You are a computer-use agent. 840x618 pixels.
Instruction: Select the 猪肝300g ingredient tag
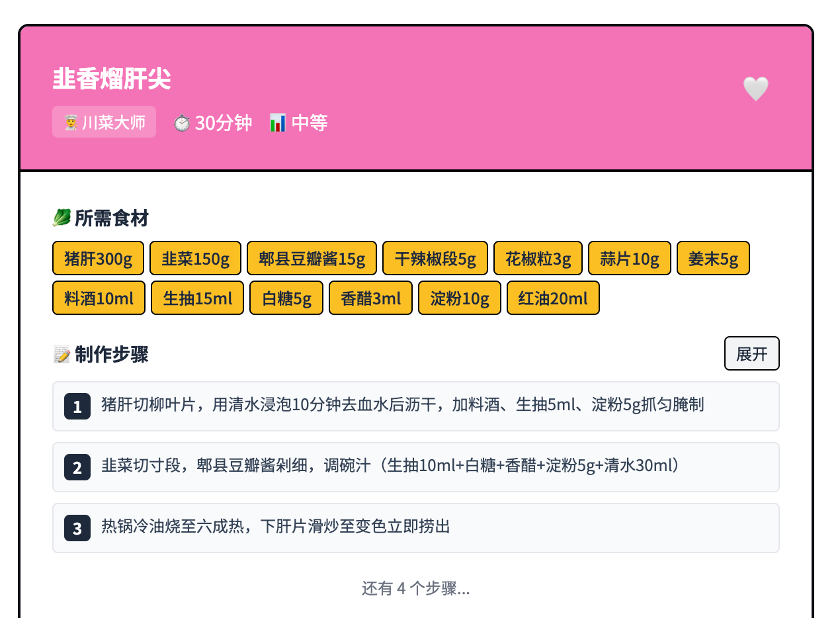click(98, 258)
